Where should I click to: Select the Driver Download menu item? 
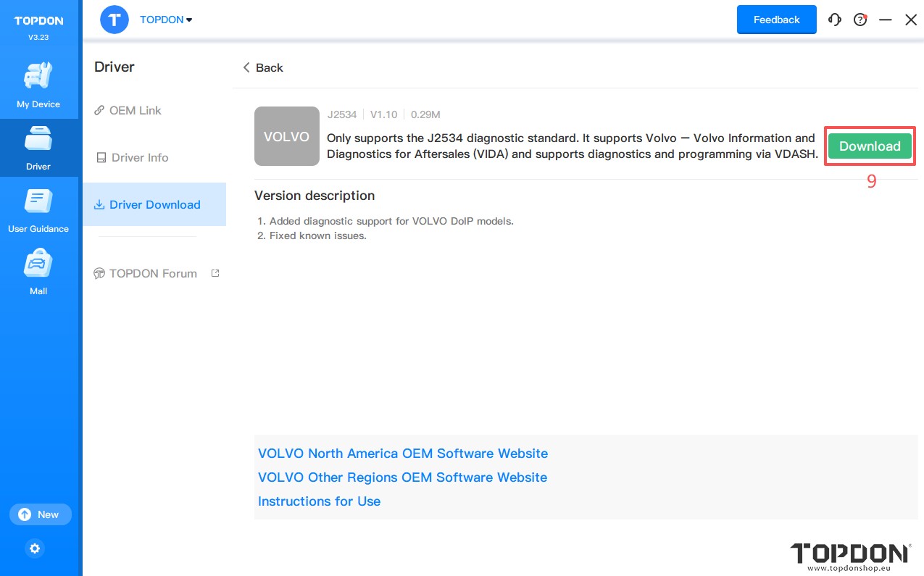[154, 204]
